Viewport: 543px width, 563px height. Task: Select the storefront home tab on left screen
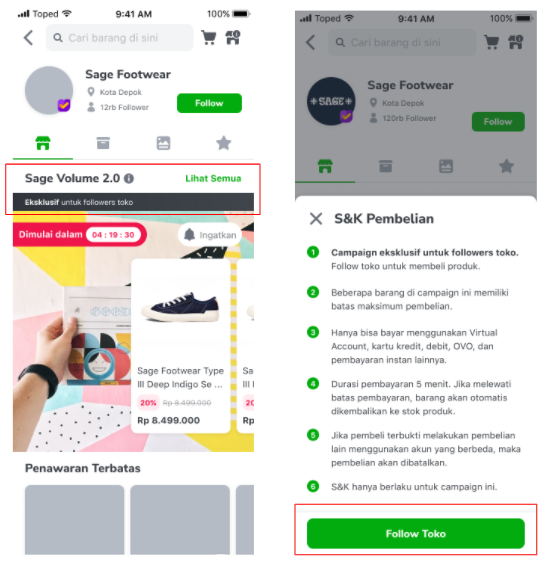pos(43,143)
